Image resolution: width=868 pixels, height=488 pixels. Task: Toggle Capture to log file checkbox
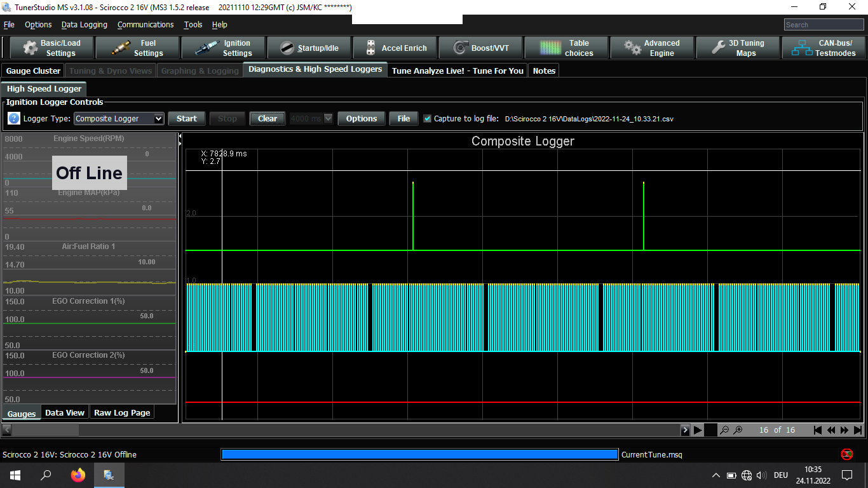coord(427,119)
